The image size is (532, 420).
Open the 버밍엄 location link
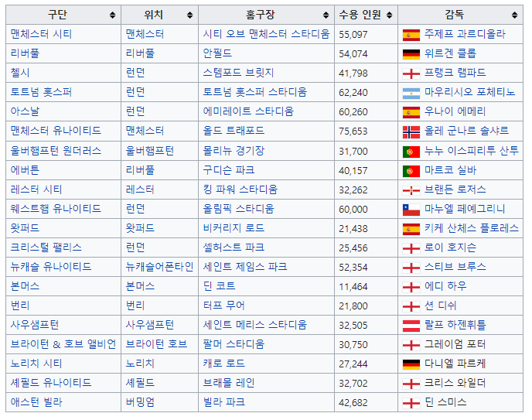coord(140,402)
